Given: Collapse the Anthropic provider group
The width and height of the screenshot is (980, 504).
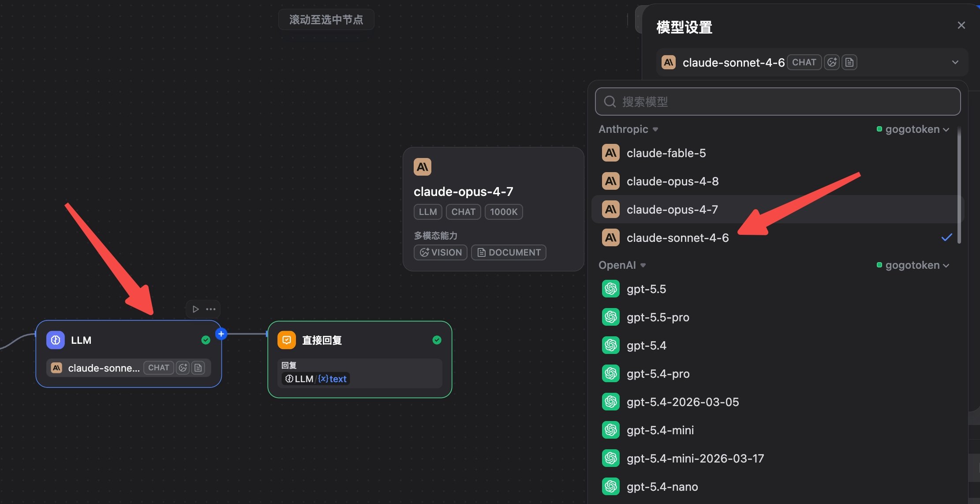Looking at the screenshot, I should click(628, 129).
